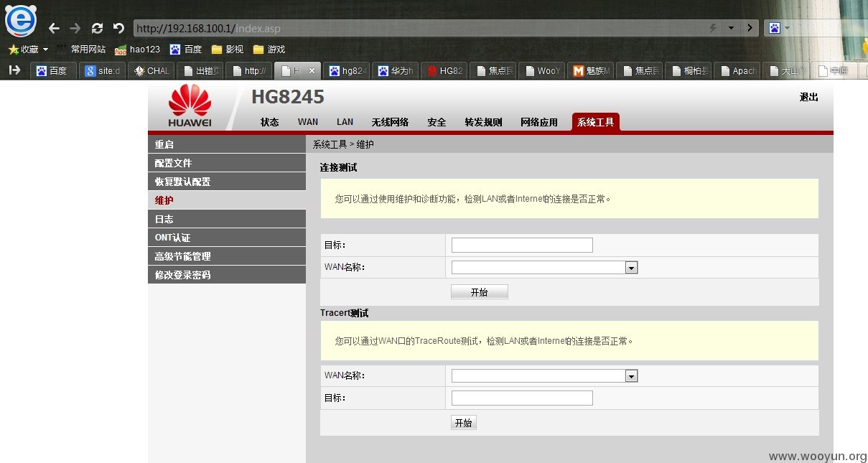
Task: Open the LAN menu tab
Action: click(x=345, y=122)
